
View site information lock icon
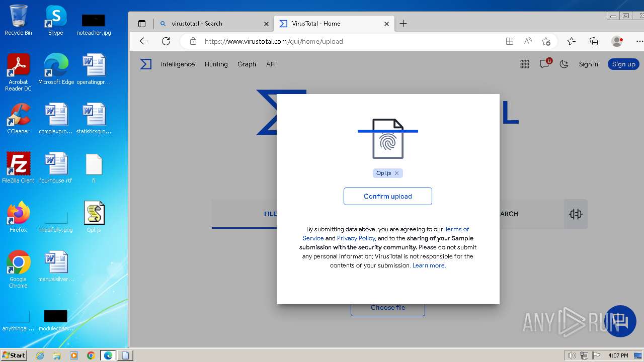click(x=193, y=41)
